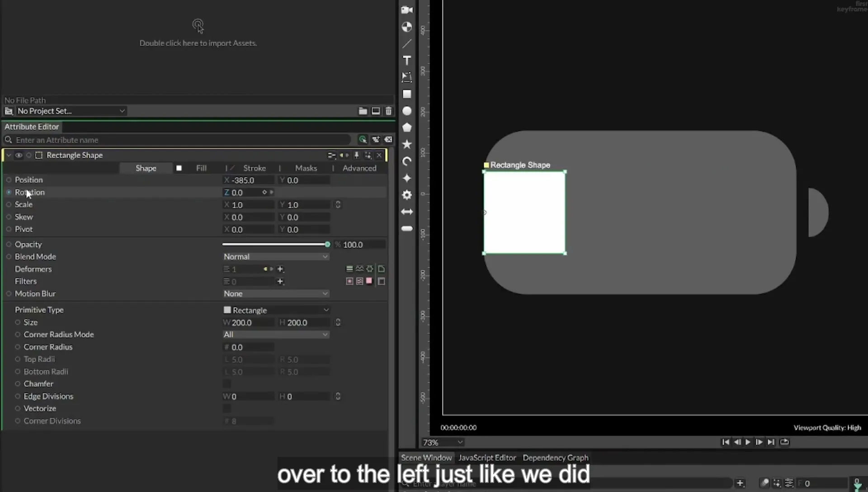868x492 pixels.
Task: Open the Corner Radius Mode dropdown
Action: (x=276, y=335)
